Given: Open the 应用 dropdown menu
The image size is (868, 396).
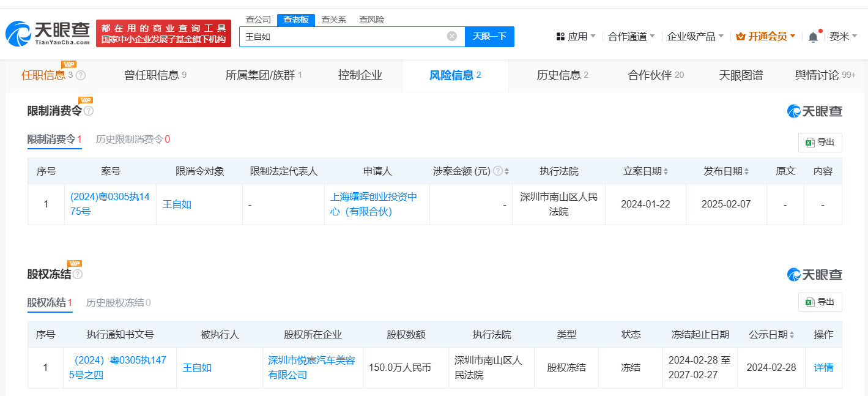Looking at the screenshot, I should click(576, 37).
